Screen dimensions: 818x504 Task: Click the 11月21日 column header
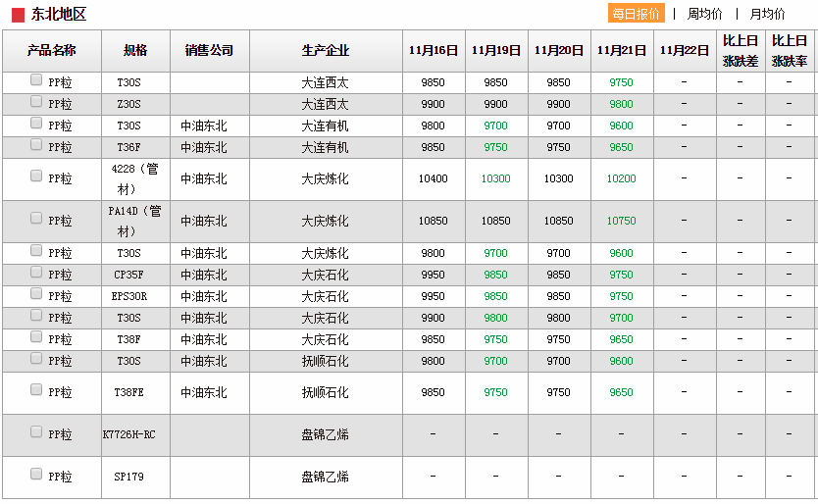621,51
